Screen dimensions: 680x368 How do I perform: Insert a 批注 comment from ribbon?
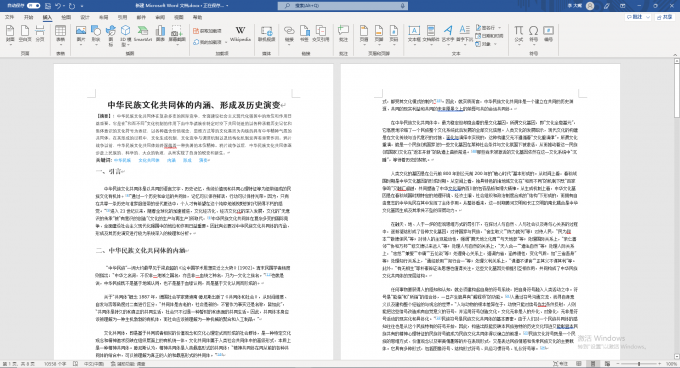click(343, 34)
